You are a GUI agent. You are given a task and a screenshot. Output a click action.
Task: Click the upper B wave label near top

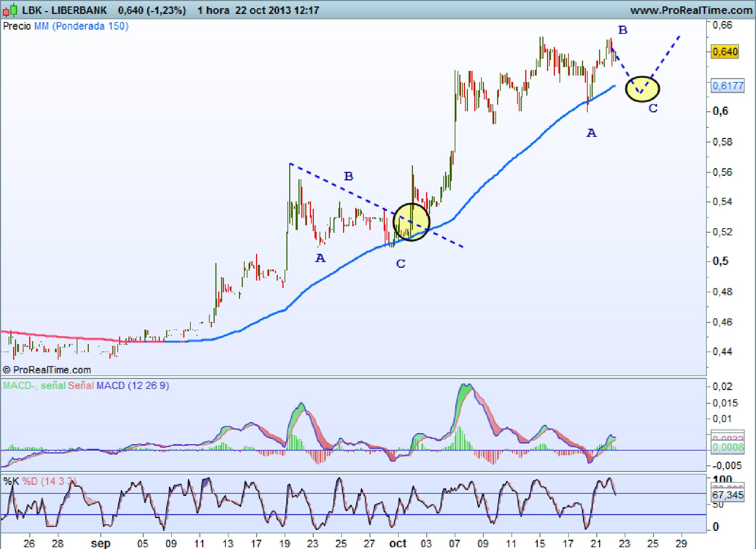click(x=622, y=30)
